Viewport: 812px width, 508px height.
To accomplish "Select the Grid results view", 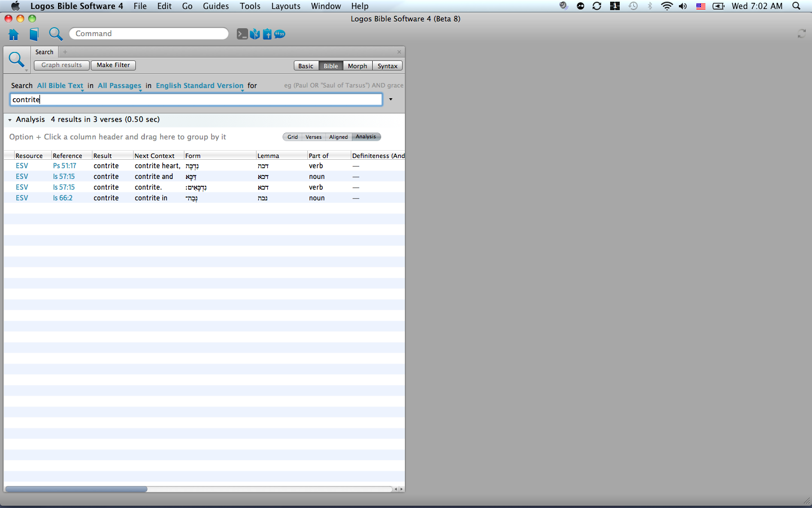I will coord(293,137).
